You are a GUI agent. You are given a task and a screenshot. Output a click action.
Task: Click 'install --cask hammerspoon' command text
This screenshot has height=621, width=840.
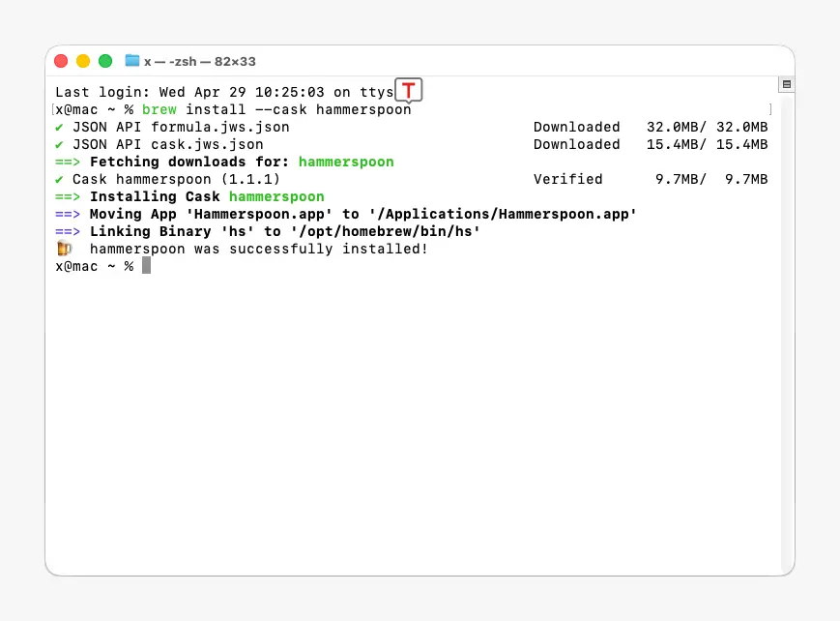click(x=299, y=109)
